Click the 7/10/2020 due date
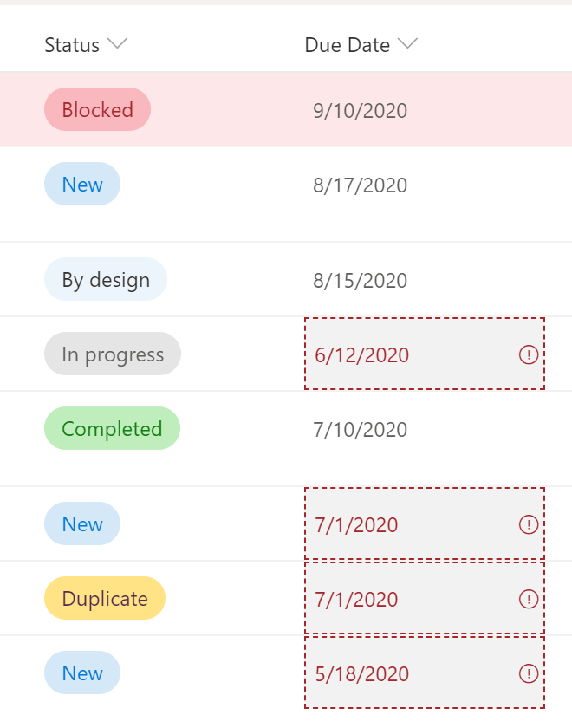 click(x=360, y=430)
